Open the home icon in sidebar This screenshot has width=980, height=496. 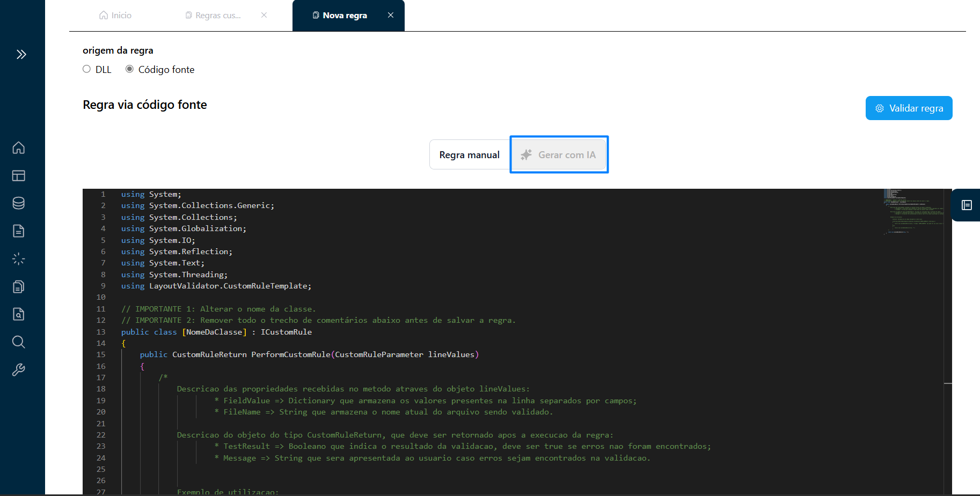click(19, 147)
